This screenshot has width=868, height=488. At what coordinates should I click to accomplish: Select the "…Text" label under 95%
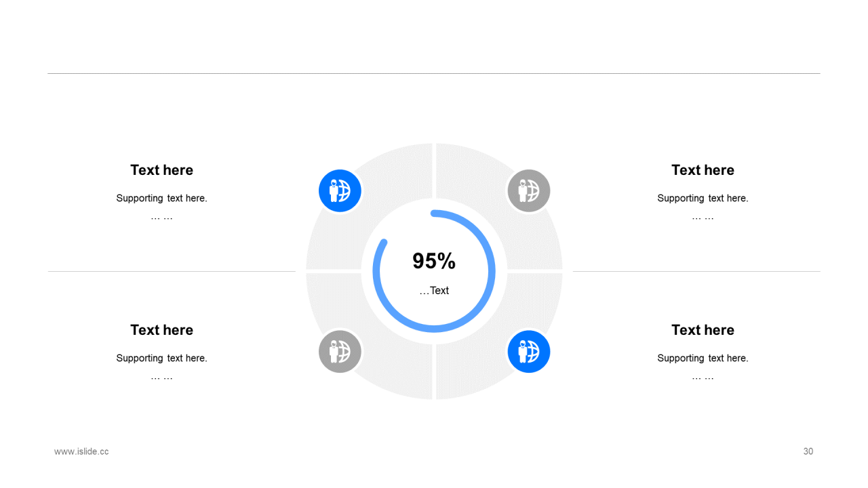point(434,291)
